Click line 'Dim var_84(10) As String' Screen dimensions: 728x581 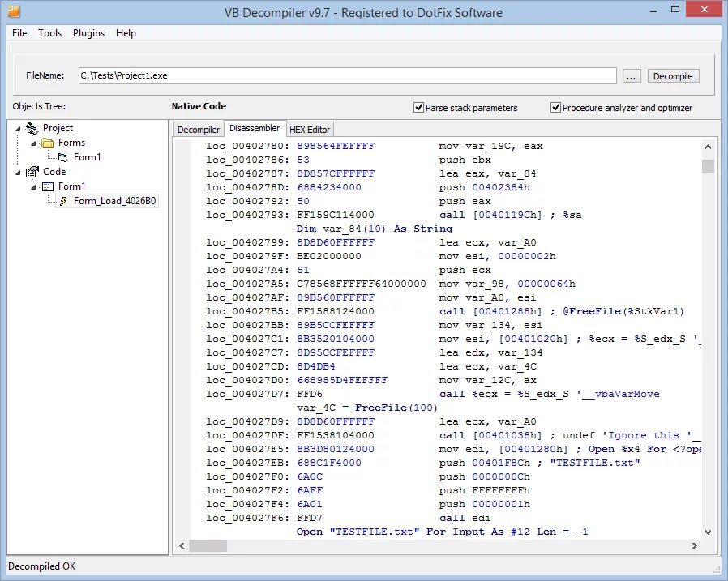click(x=375, y=229)
